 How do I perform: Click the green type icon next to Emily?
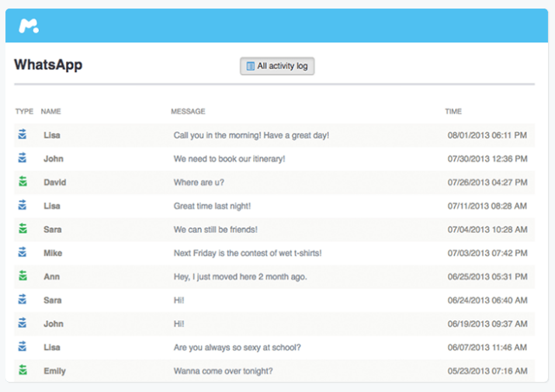(x=23, y=371)
